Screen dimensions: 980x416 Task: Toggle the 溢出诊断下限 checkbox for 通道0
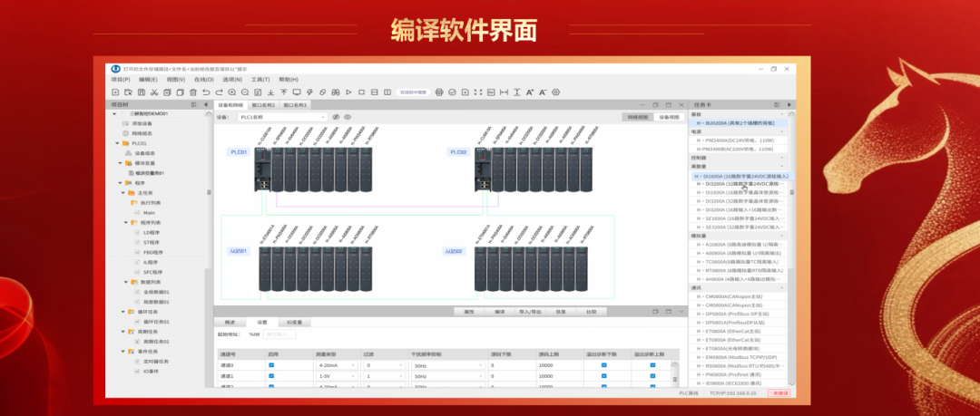(603, 364)
